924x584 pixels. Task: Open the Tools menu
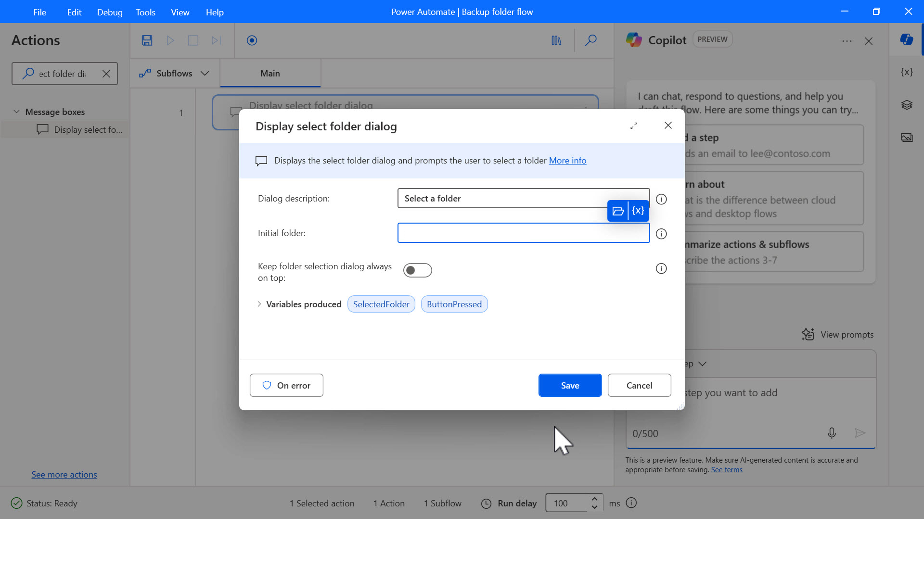145,12
